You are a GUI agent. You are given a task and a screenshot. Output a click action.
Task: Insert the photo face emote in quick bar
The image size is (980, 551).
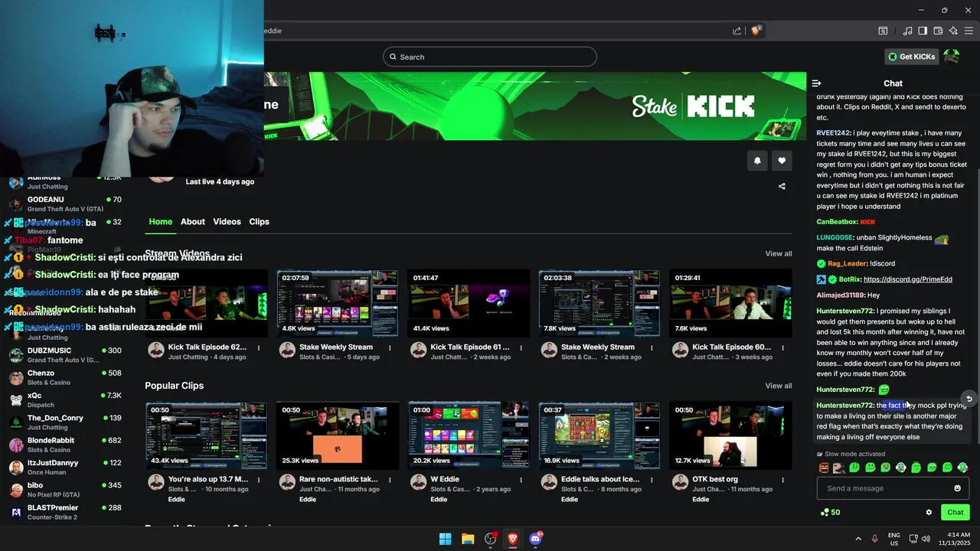(839, 468)
